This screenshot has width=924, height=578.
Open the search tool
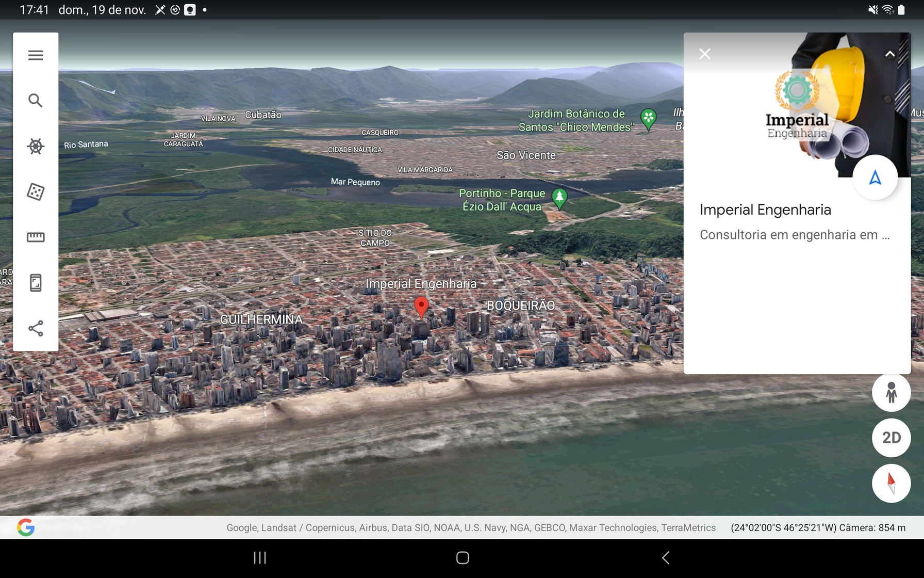pos(36,101)
